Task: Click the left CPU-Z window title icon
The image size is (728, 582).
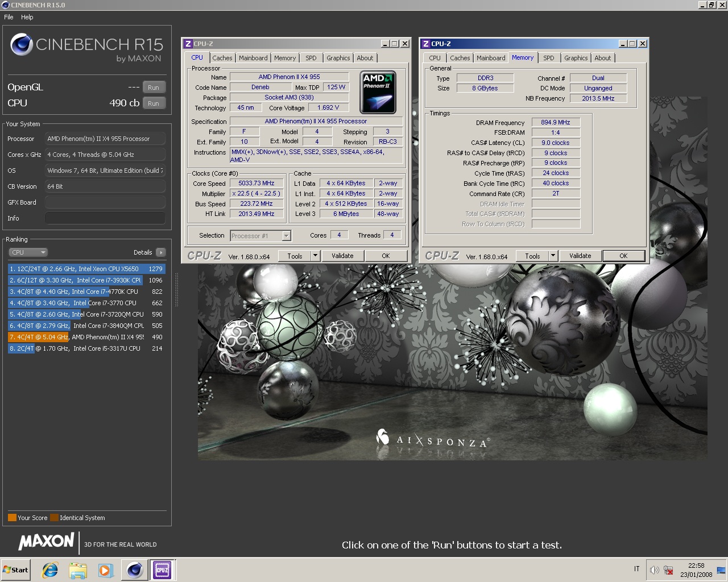Action: (188, 44)
